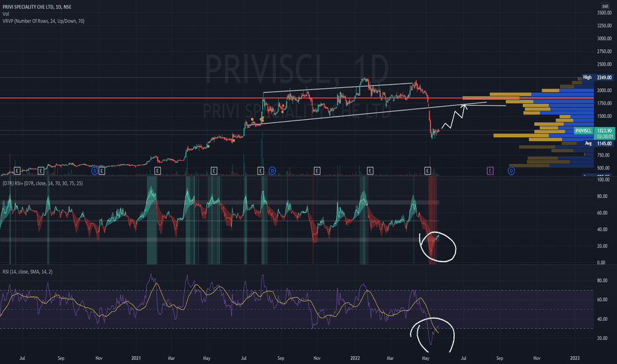Click the 500.00 price axis value

pos(604,168)
